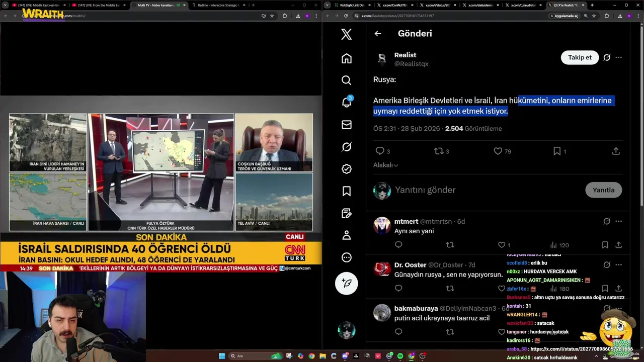
Task: Reply to Dr. Ooster's comment
Action: point(398,288)
